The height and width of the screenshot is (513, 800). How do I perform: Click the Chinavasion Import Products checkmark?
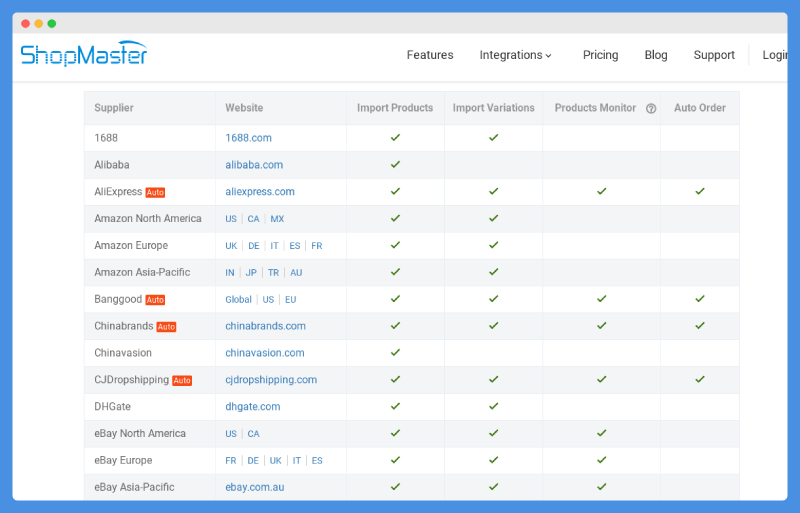pos(395,352)
